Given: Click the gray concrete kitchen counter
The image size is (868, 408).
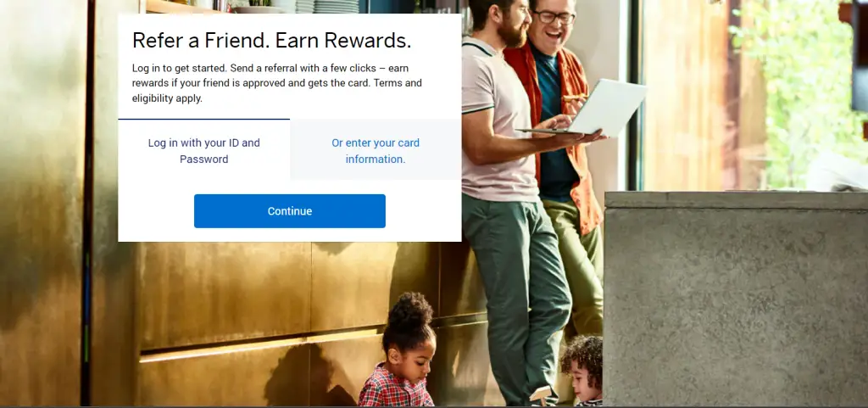Looking at the screenshot, I should pyautogui.click(x=736, y=299).
